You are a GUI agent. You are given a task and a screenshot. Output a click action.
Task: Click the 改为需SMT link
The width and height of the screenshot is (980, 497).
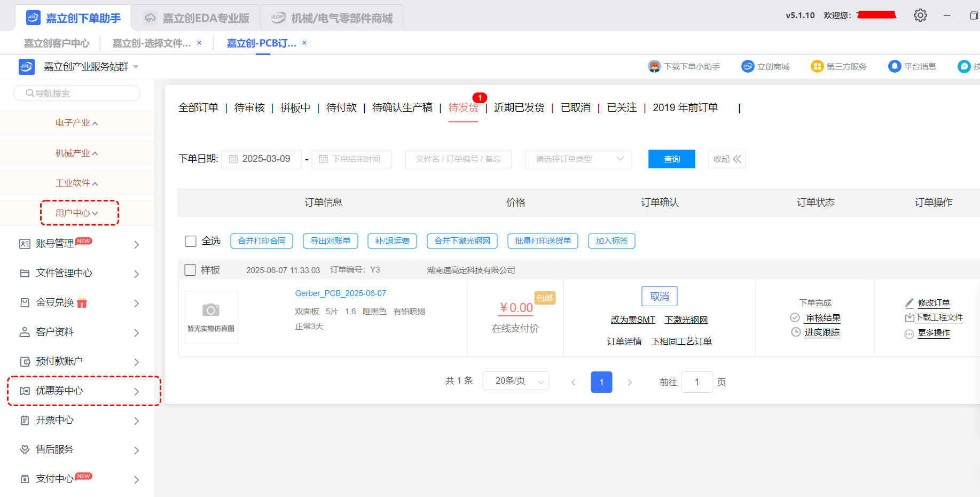(633, 320)
